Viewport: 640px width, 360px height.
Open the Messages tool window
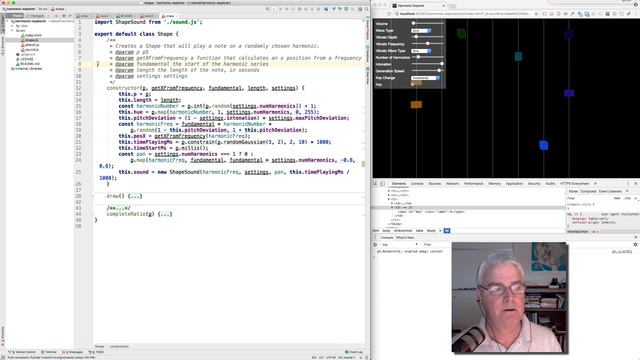[73, 352]
